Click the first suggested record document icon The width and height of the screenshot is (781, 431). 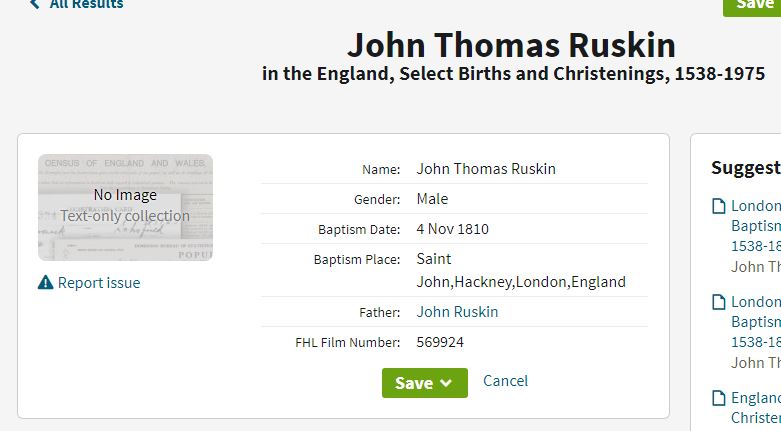click(718, 206)
